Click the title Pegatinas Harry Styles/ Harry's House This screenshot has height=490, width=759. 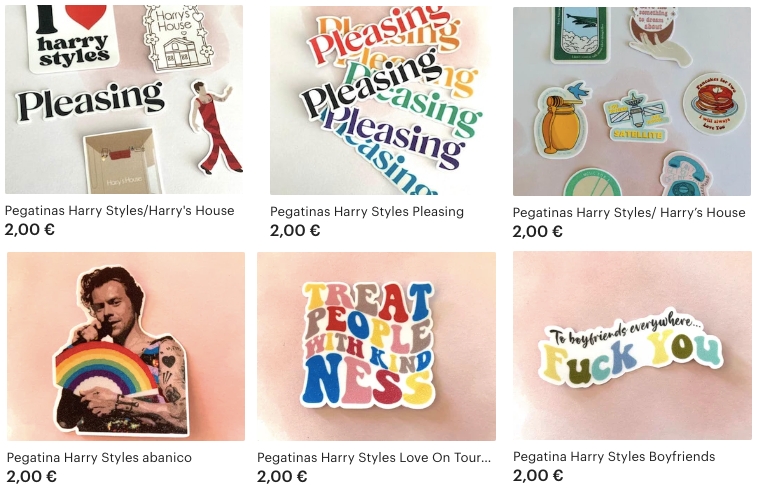coord(629,213)
